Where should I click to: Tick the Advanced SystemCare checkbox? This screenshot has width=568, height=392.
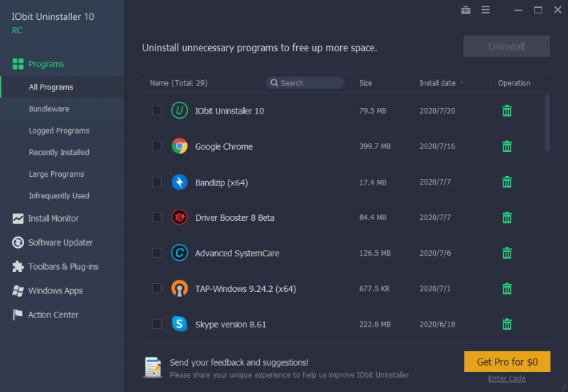156,253
